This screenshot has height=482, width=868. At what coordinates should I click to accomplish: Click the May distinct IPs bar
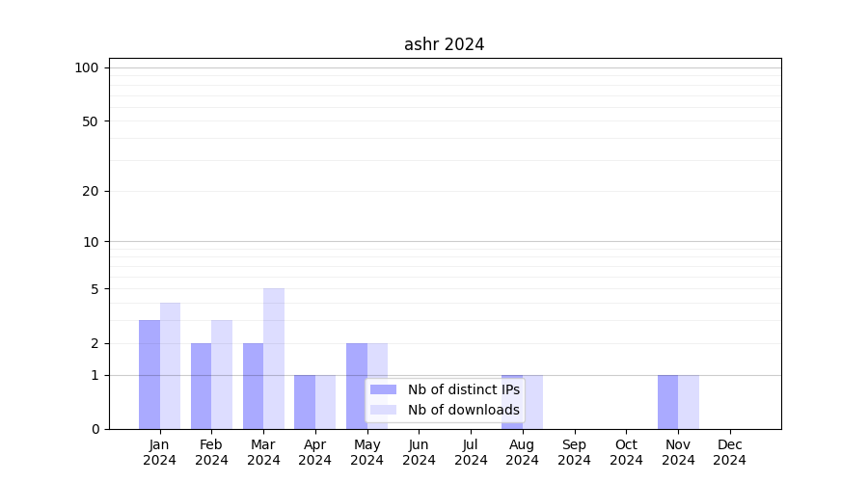pos(357,386)
